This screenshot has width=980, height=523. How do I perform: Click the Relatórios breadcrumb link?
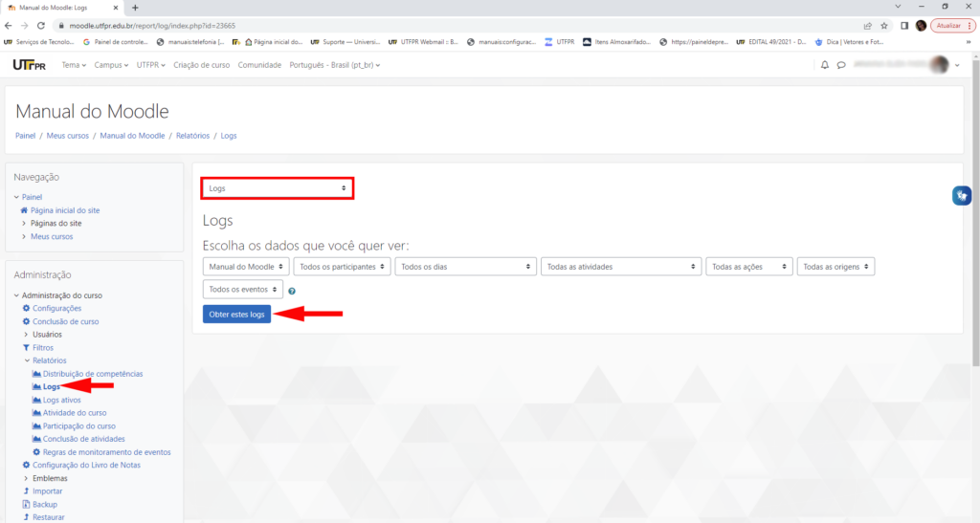[192, 136]
